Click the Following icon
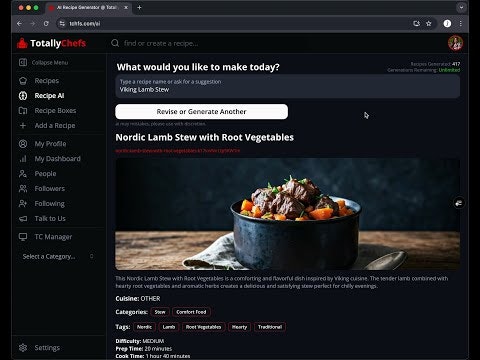 point(23,204)
